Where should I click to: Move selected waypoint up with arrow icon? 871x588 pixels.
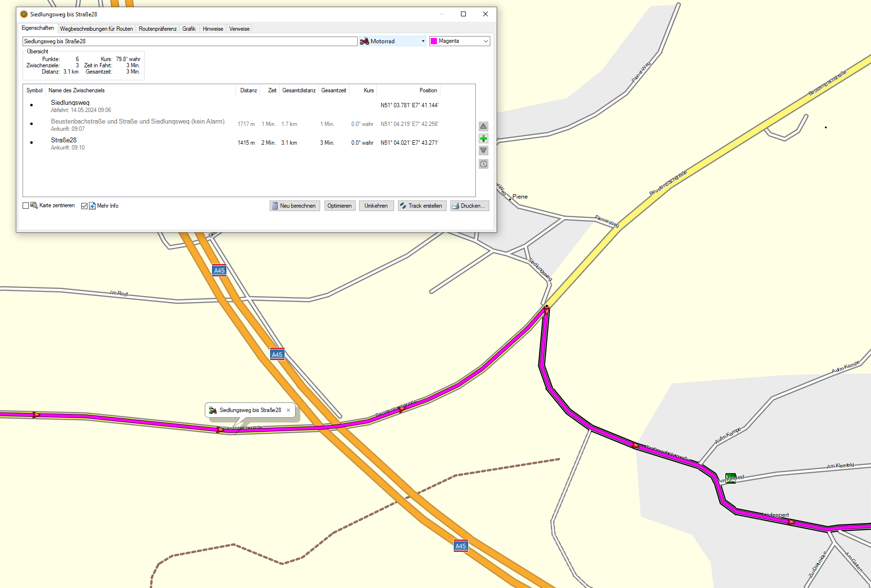click(484, 126)
